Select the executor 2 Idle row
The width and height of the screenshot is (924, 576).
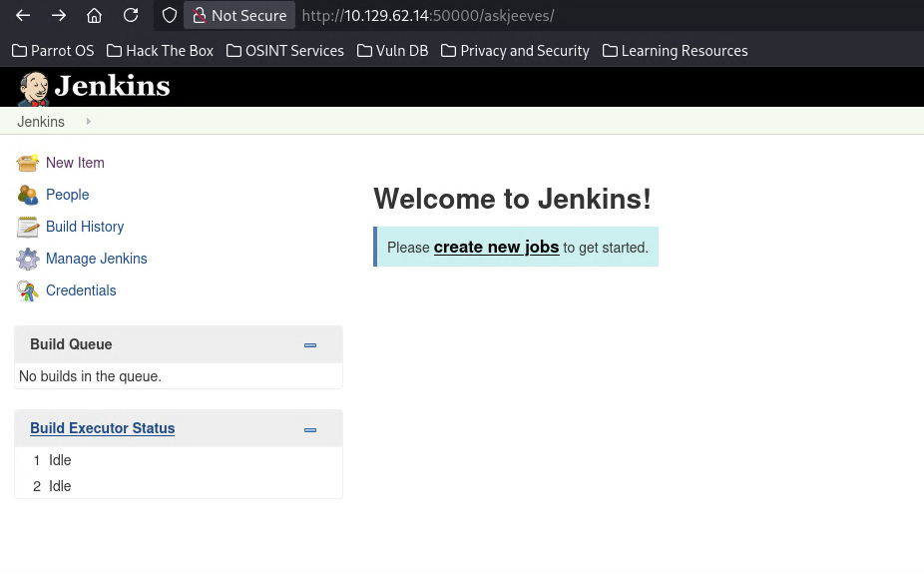pyautogui.click(x=178, y=486)
